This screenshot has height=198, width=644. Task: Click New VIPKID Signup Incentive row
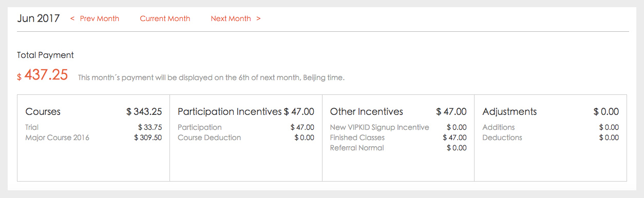(x=399, y=127)
